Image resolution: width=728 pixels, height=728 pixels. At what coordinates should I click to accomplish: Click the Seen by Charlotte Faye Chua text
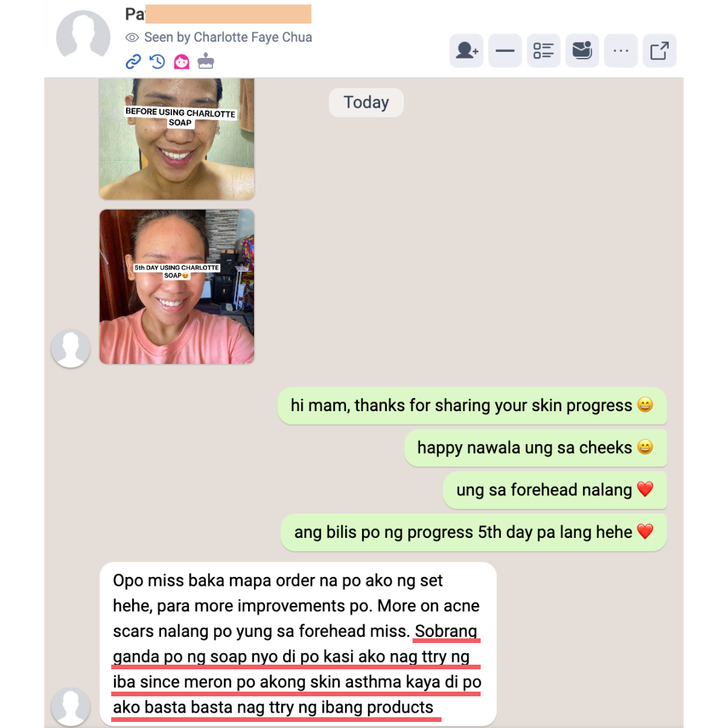click(228, 37)
